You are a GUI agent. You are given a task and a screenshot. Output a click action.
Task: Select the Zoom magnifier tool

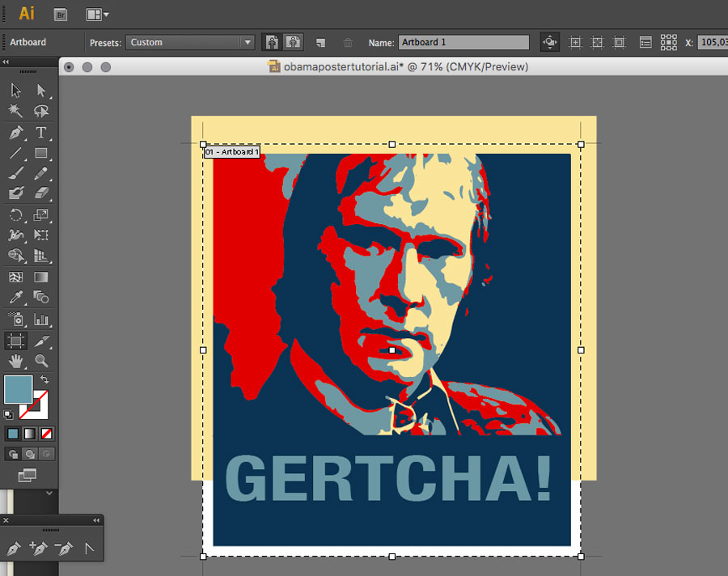(x=41, y=361)
